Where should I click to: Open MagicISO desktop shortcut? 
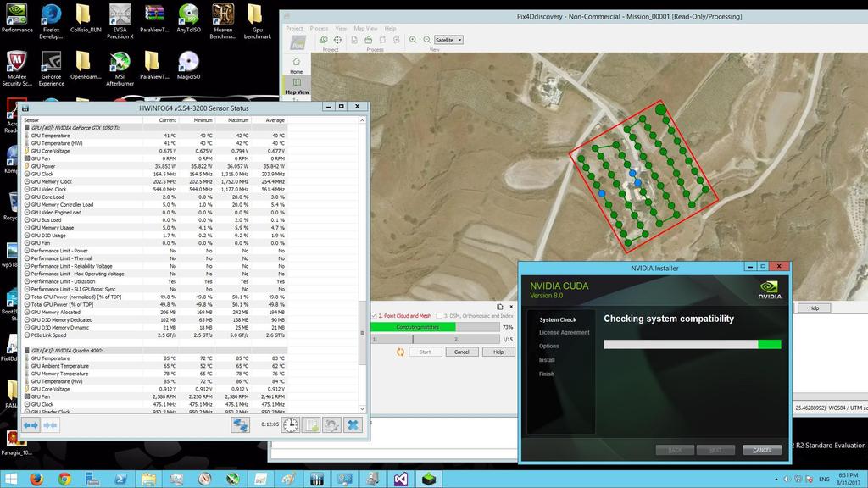point(188,65)
